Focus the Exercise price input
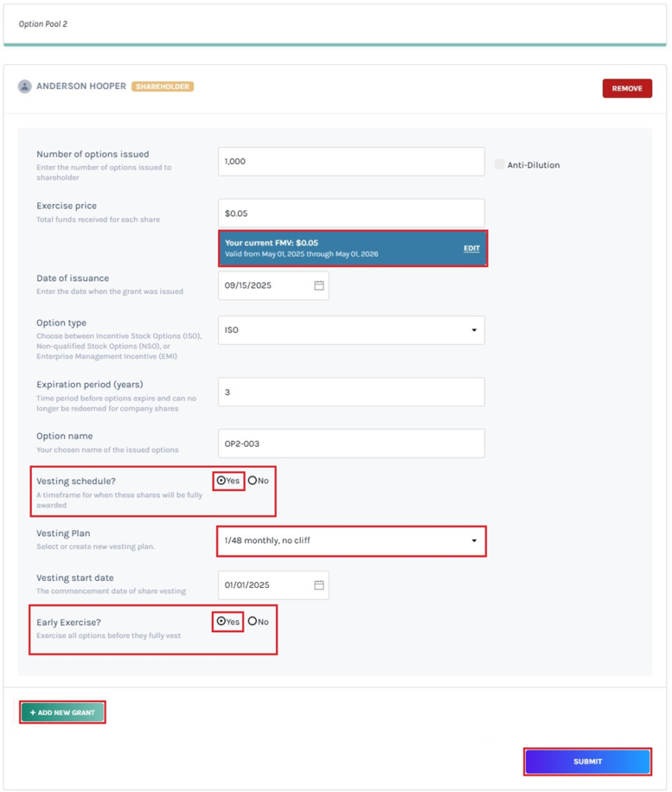672x792 pixels. point(351,213)
